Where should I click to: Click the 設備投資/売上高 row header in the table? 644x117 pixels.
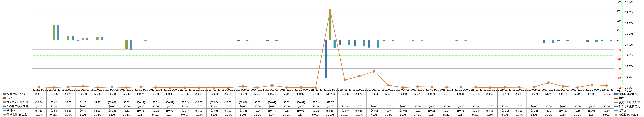click(17, 115)
